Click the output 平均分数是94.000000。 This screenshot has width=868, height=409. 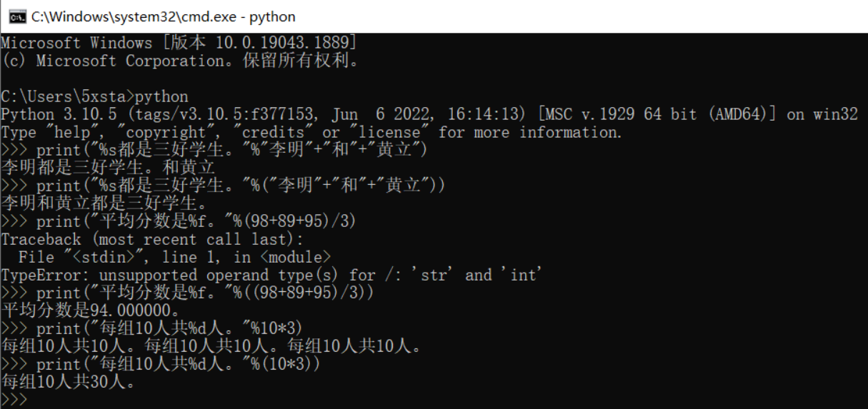pyautogui.click(x=90, y=310)
